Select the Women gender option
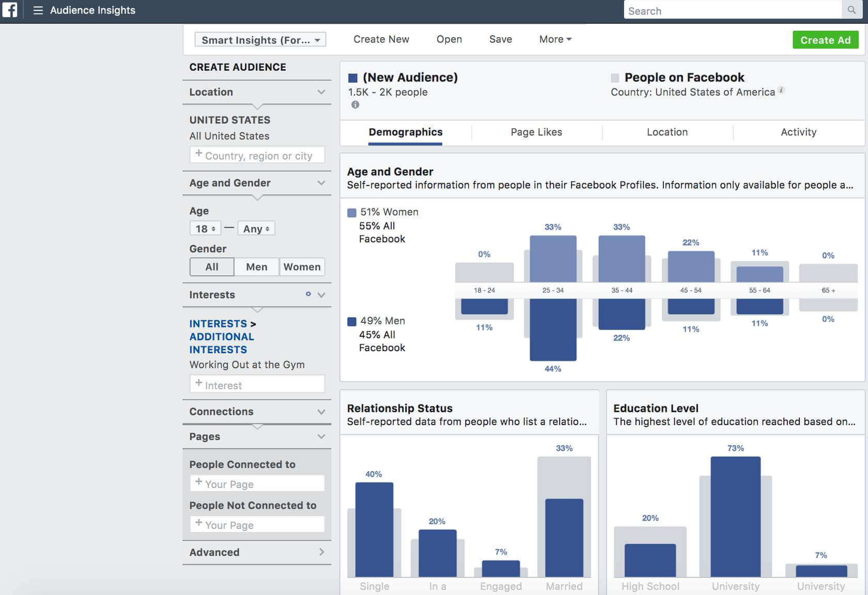Image resolution: width=868 pixels, height=595 pixels. pos(302,267)
